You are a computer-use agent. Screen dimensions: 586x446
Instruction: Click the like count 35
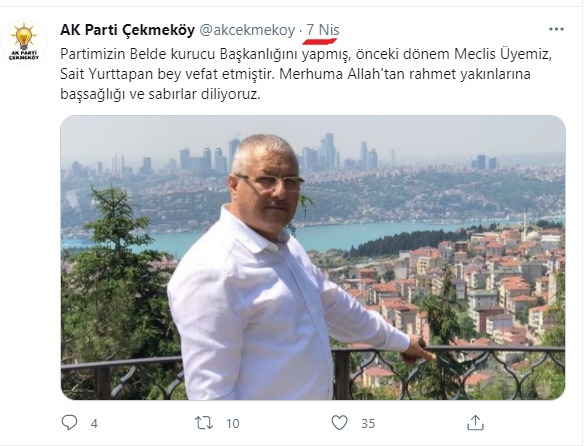[x=368, y=424]
